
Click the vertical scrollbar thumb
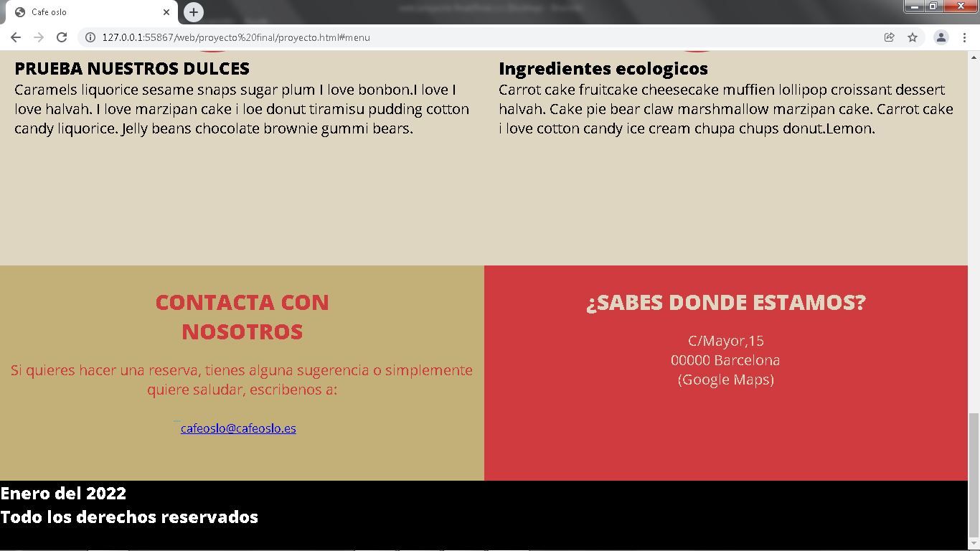tap(974, 475)
